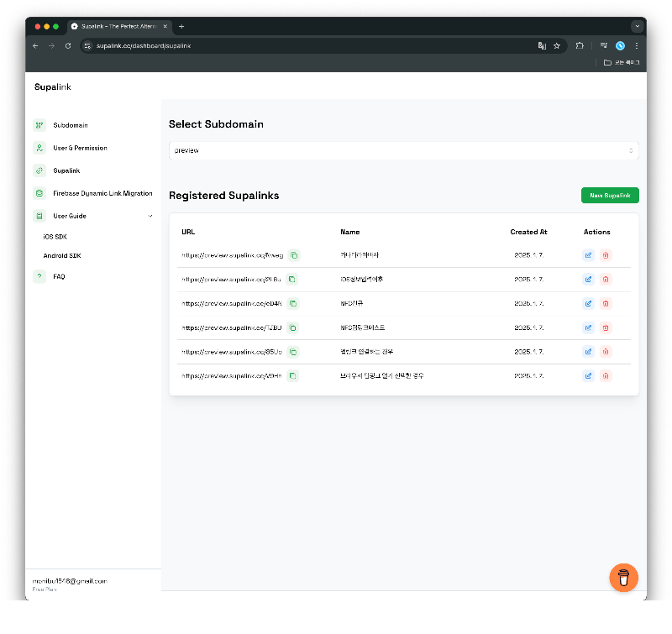This screenshot has width=672, height=634.
Task: Open a new browser tab
Action: [x=181, y=27]
